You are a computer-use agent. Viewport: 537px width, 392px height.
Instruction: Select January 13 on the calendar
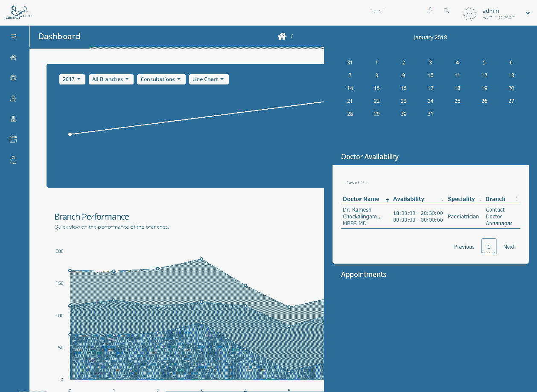point(511,75)
